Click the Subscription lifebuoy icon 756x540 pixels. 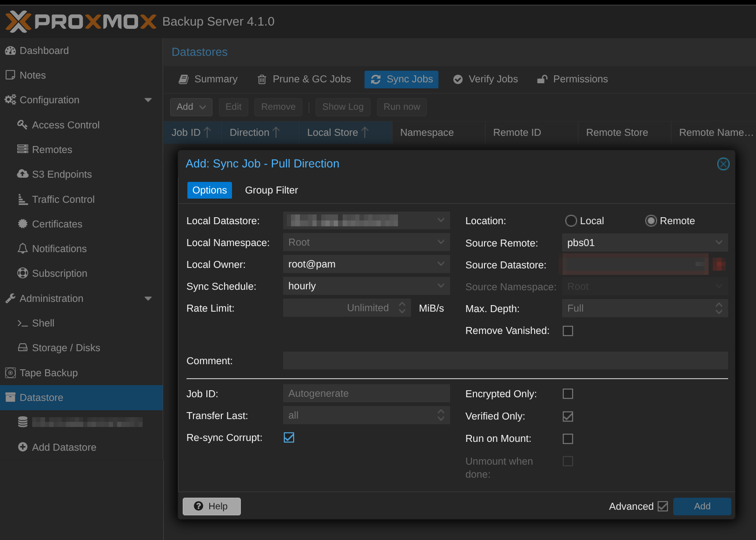click(22, 273)
